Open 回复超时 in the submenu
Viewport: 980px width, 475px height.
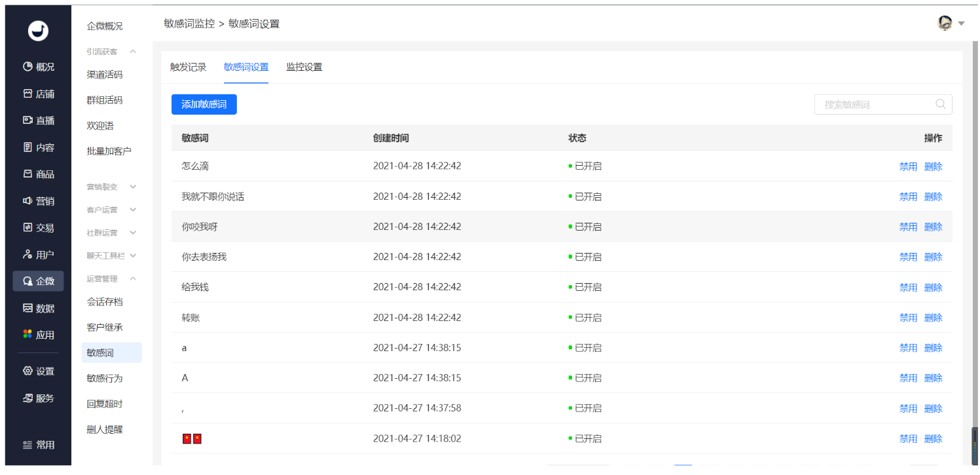tap(105, 404)
